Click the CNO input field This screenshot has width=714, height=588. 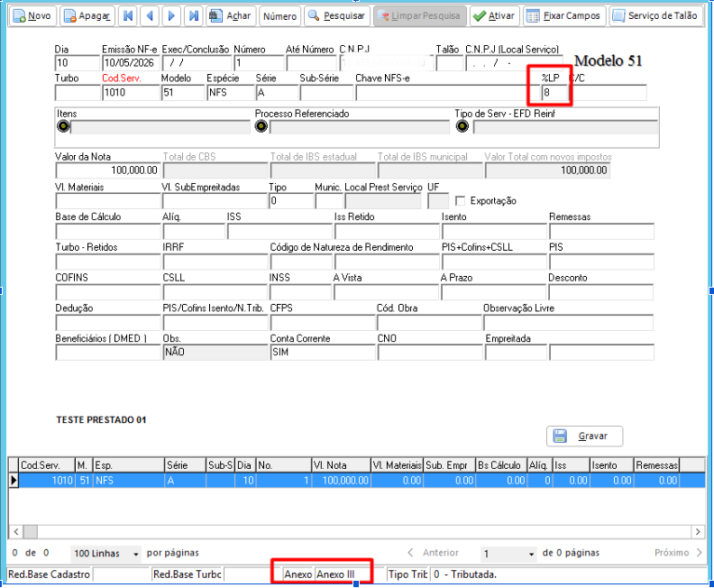click(430, 353)
